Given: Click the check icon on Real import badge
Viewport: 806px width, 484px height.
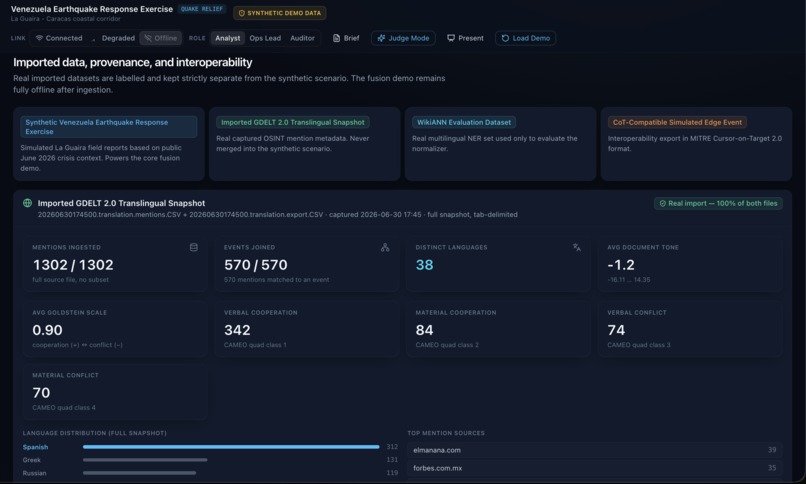Looking at the screenshot, I should [663, 203].
